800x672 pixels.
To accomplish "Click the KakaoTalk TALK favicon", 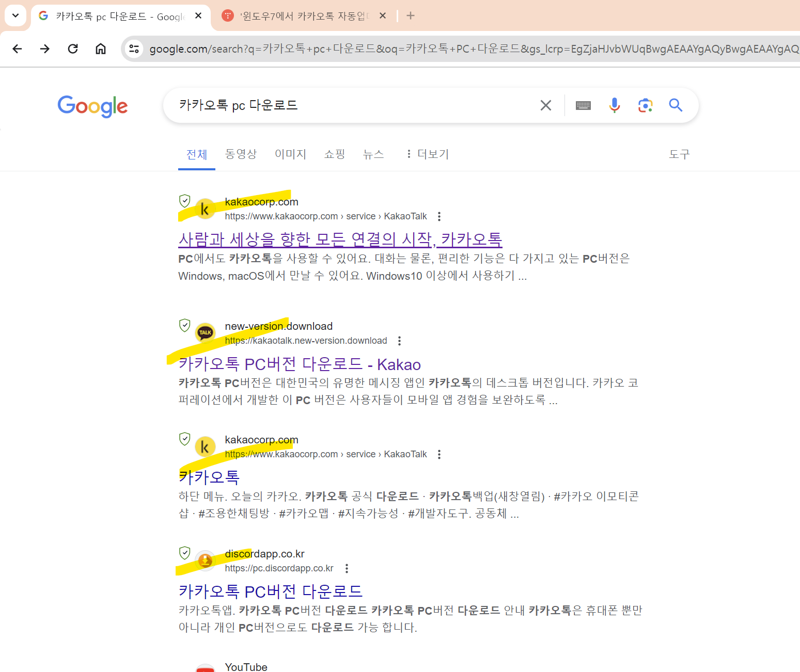I will point(205,333).
